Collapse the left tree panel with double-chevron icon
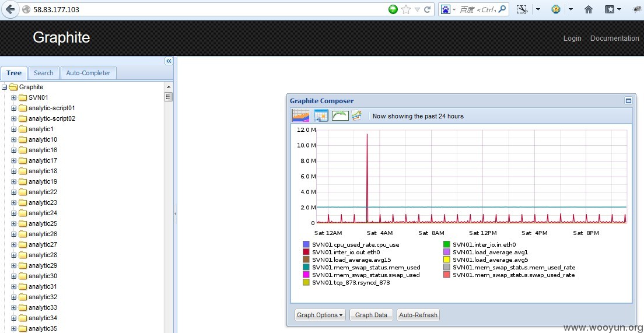Screen dimensions: 644x333 click(169, 61)
